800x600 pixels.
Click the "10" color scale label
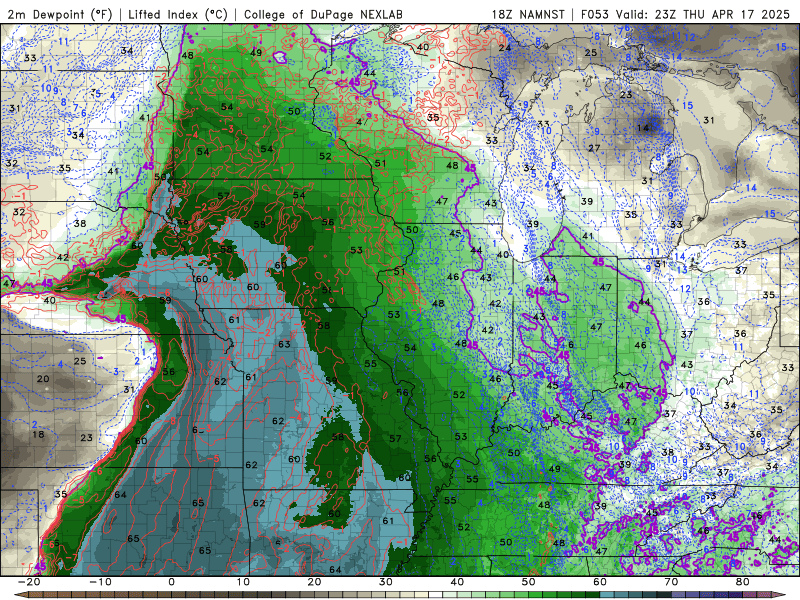tap(243, 582)
